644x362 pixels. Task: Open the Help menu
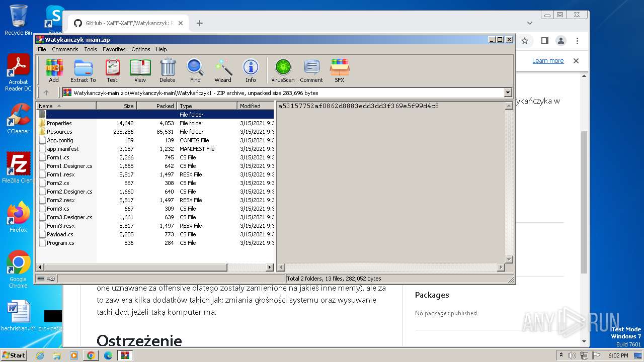point(161,49)
